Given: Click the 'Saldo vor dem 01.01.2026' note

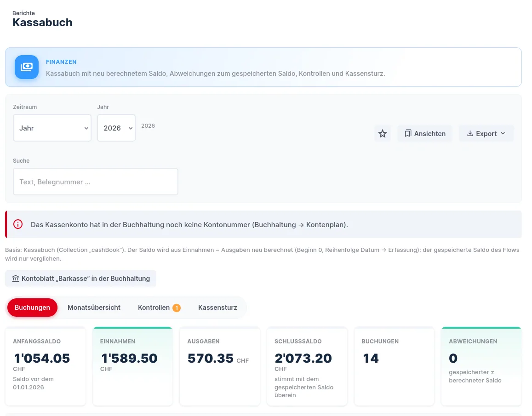Looking at the screenshot, I should pyautogui.click(x=33, y=383).
